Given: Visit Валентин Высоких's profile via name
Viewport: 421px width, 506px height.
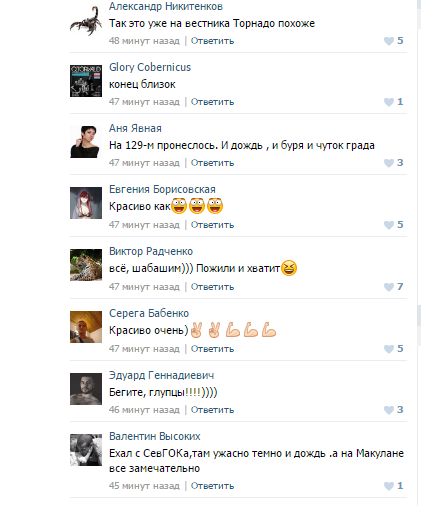Looking at the screenshot, I should pyautogui.click(x=155, y=436).
